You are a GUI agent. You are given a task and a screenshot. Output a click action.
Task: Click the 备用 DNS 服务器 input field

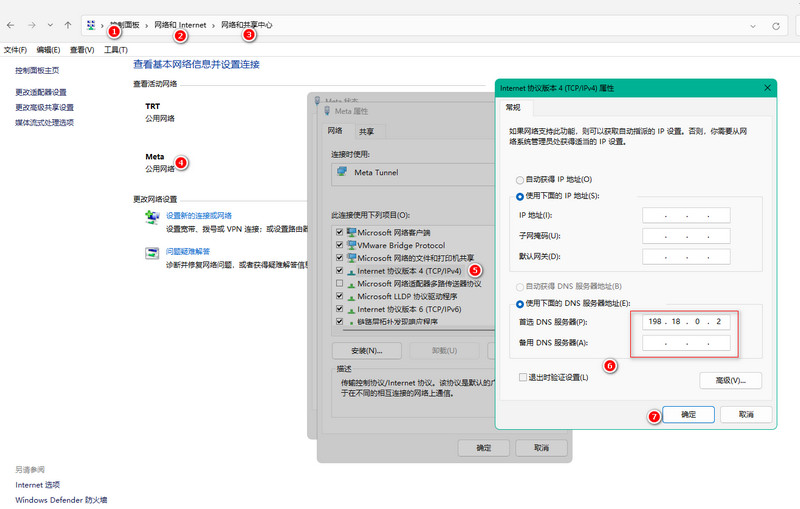pyautogui.click(x=686, y=343)
